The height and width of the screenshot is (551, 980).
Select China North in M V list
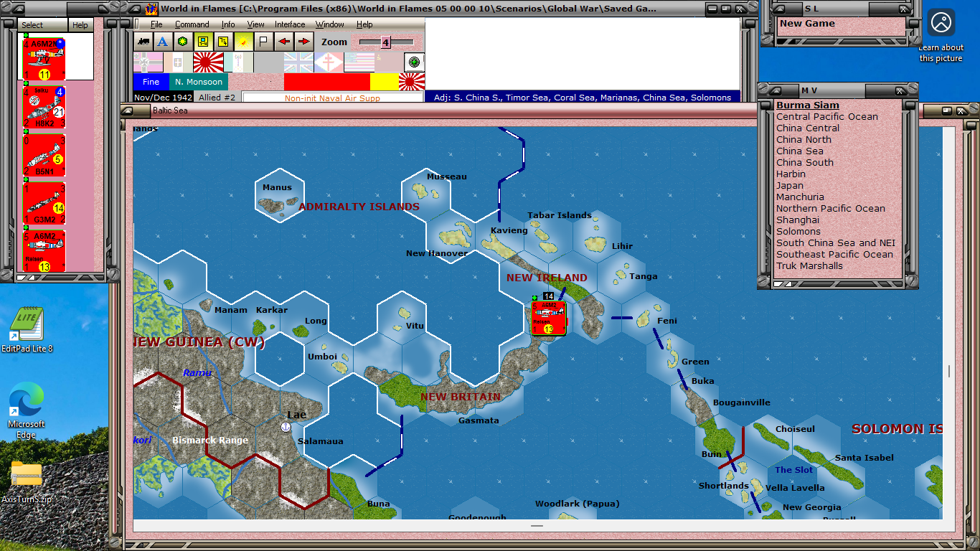(804, 139)
